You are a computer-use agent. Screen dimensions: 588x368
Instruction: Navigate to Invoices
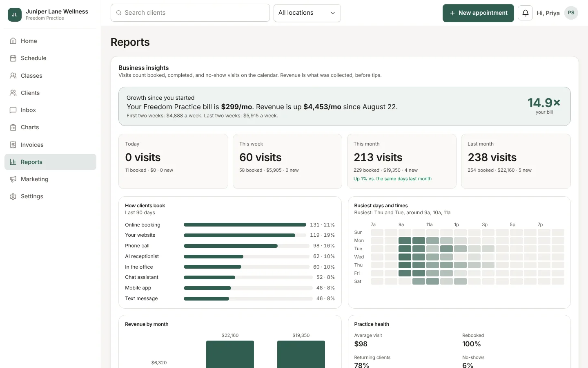coord(50,145)
